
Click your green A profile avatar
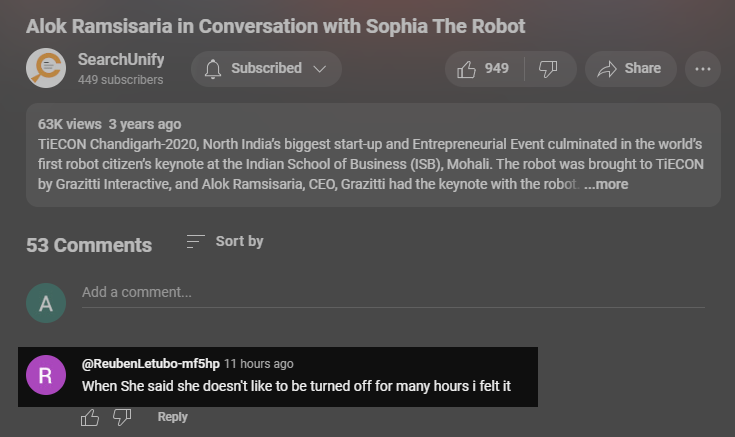pyautogui.click(x=46, y=303)
